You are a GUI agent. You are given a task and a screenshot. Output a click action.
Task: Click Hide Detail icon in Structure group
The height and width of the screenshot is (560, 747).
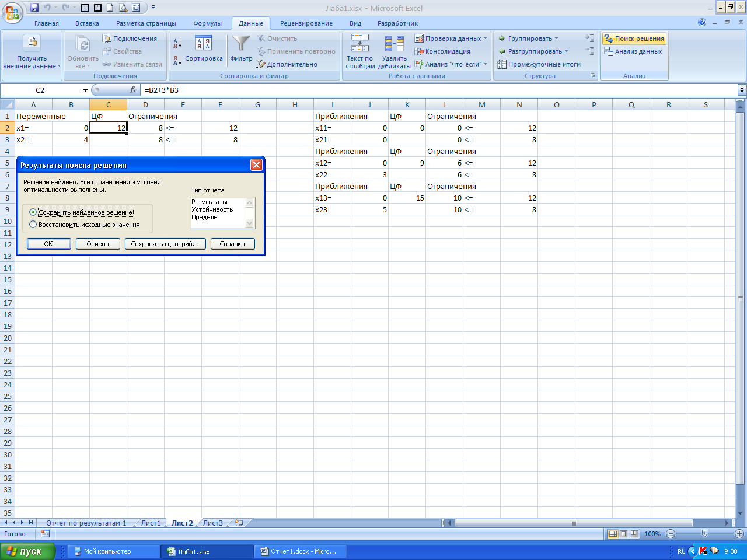click(x=589, y=51)
